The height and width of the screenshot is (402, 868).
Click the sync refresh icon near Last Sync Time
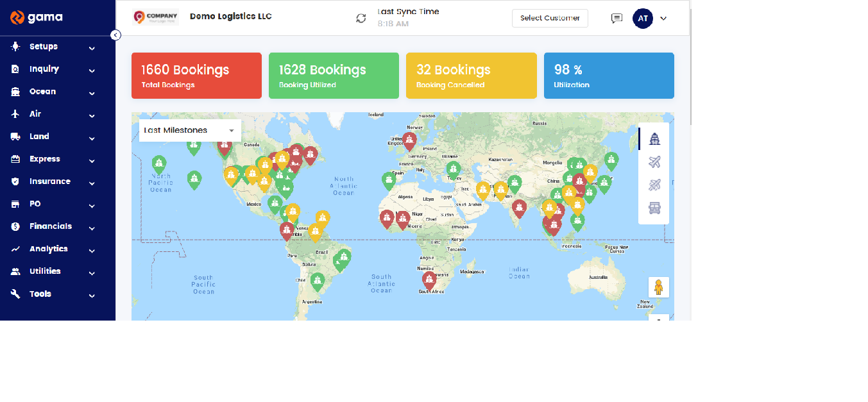(361, 18)
